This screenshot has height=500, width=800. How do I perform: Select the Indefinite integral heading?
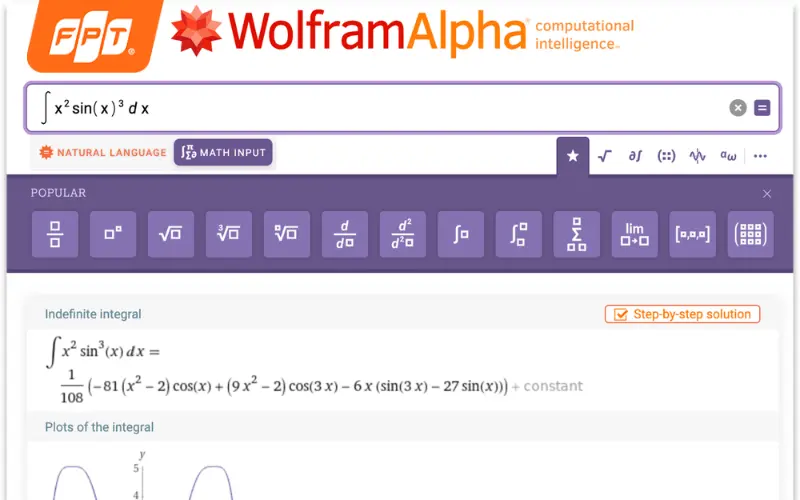(x=93, y=314)
